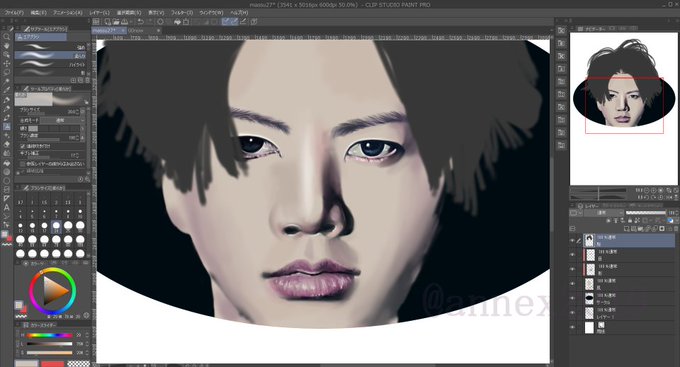Click the New raster layer icon
680x367 pixels.
click(627, 229)
